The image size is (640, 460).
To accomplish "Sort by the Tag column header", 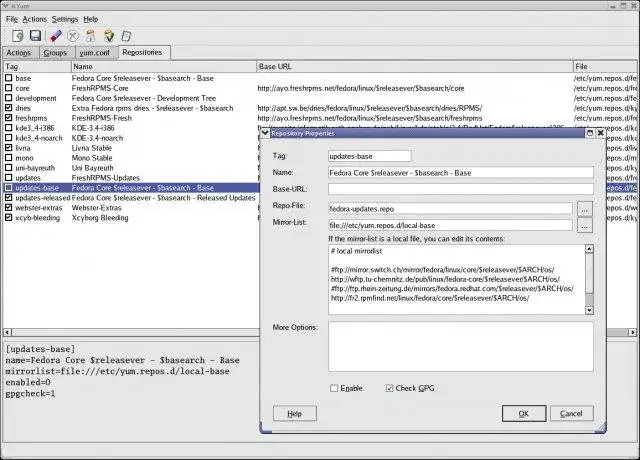I will click(37, 66).
